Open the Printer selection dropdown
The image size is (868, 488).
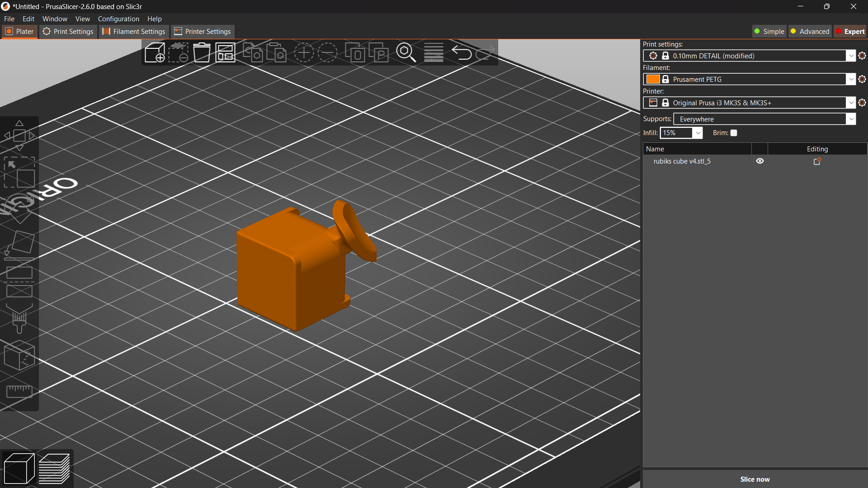pyautogui.click(x=852, y=103)
